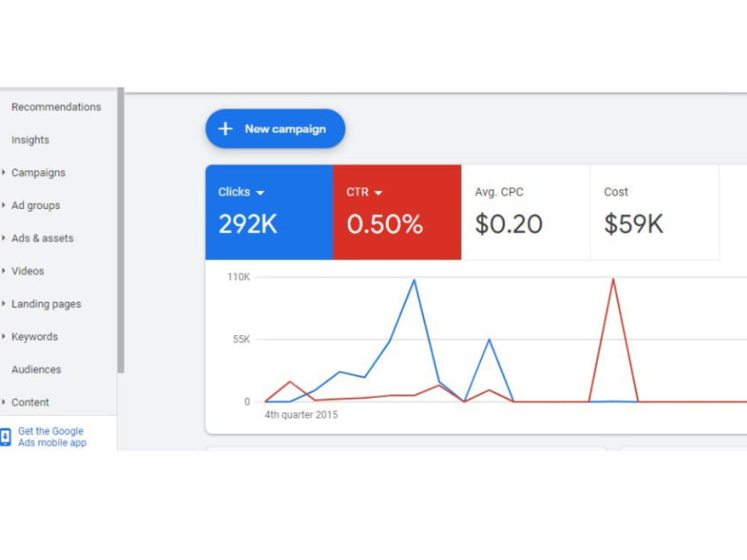
Task: Click the 292K clicks value
Action: 248,224
